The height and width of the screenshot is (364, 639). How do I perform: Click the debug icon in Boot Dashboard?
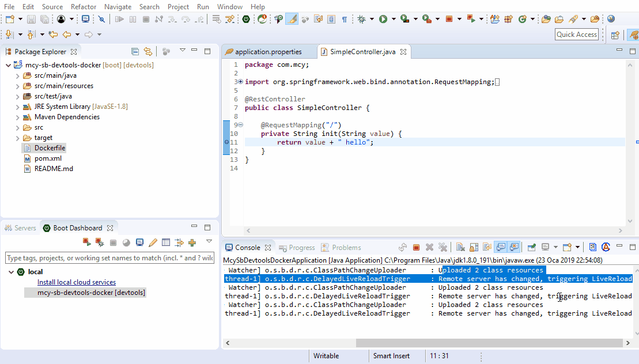98,242
